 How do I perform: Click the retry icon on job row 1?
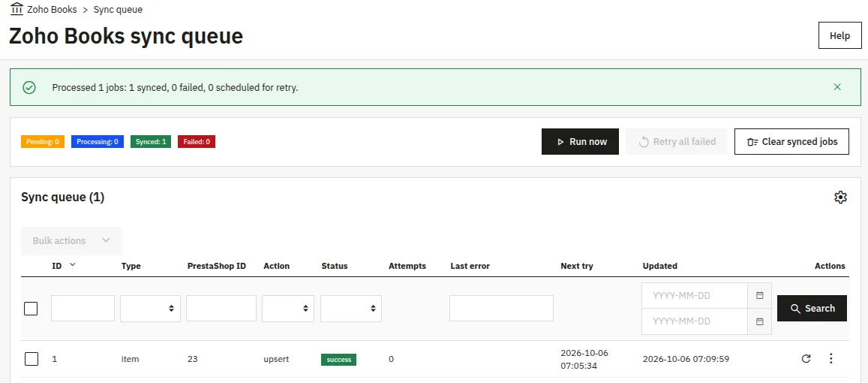pos(806,359)
